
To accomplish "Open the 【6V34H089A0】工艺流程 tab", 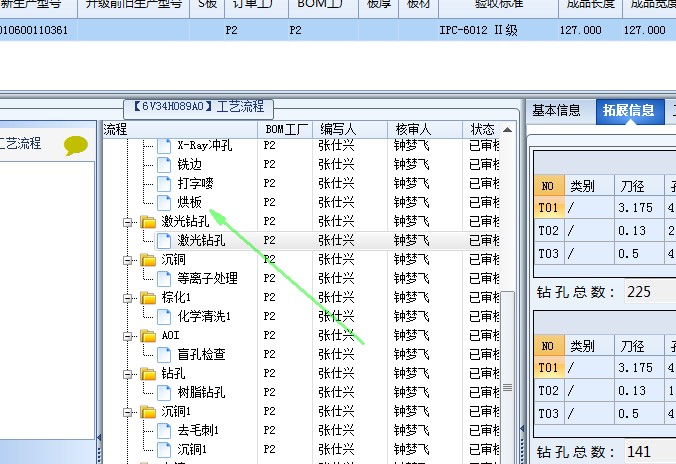I will click(198, 107).
